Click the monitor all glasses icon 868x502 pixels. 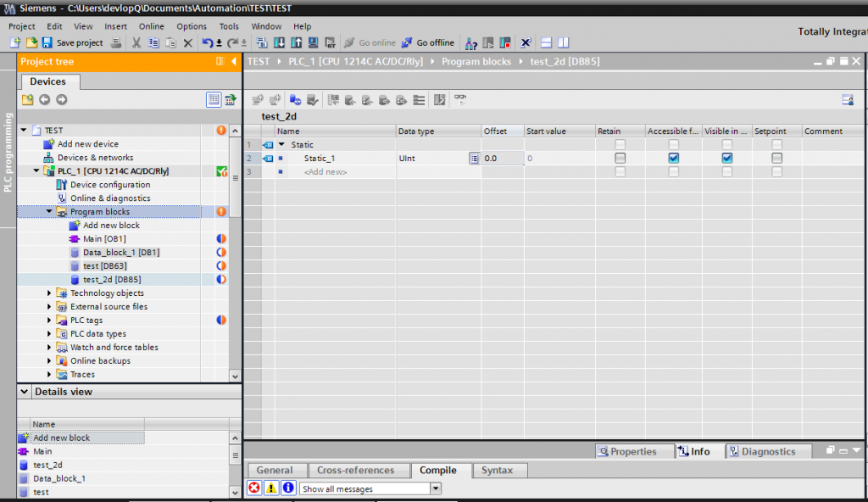(460, 99)
